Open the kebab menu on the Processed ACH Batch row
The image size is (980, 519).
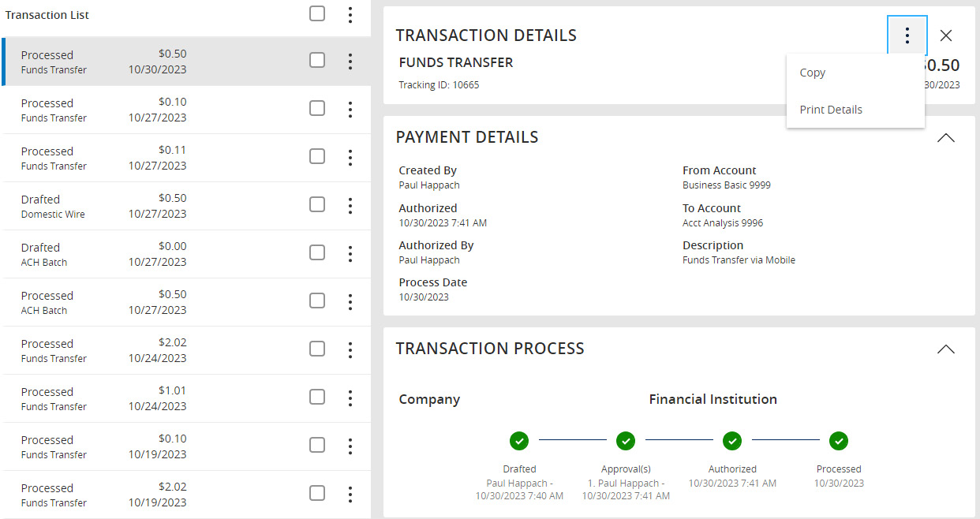point(350,301)
